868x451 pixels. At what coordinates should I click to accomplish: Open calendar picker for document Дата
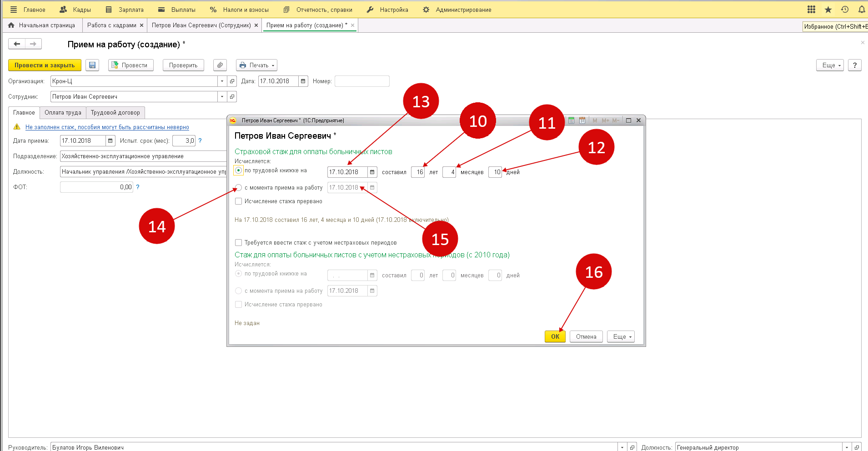click(303, 81)
